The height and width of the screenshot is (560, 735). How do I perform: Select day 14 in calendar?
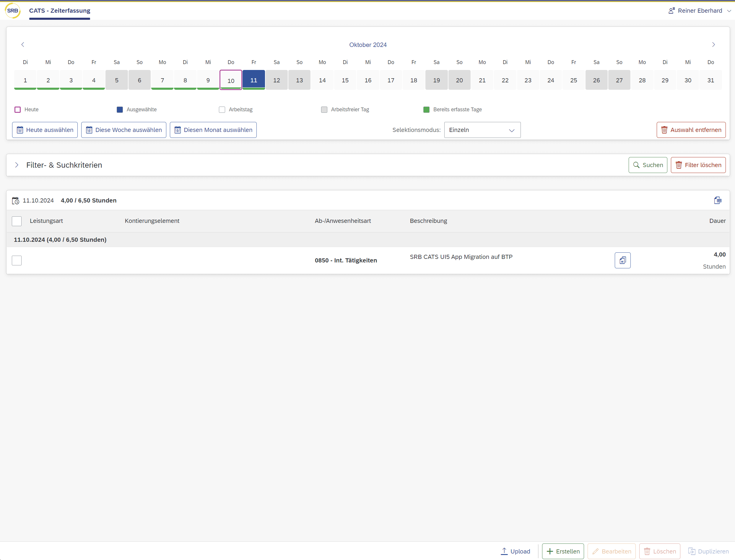click(322, 80)
